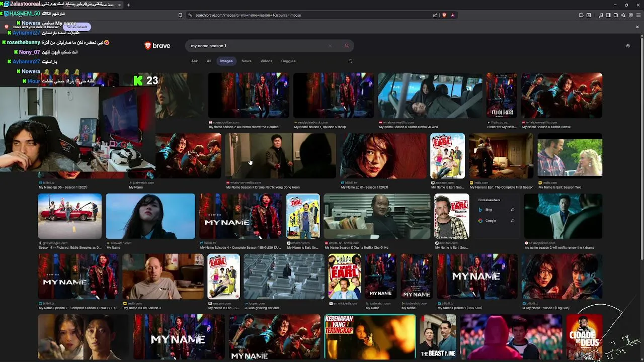Image resolution: width=644 pixels, height=362 pixels.
Task: Open the Leo AI sparkle icon
Action: [623, 15]
